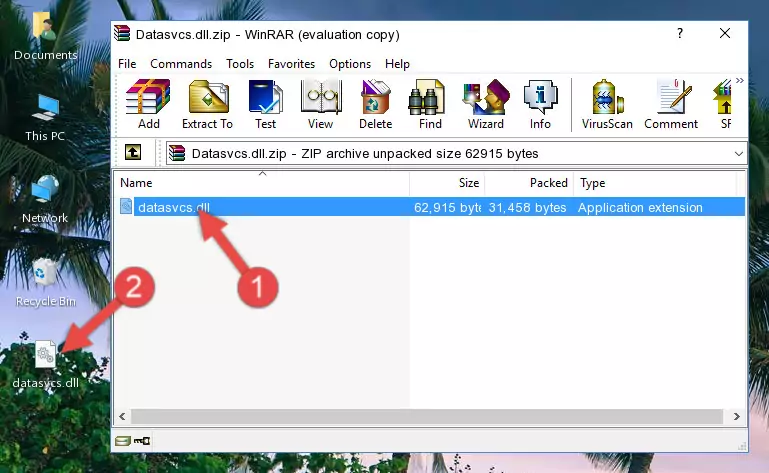Open the Commands menu
The image size is (769, 473).
[x=181, y=64]
